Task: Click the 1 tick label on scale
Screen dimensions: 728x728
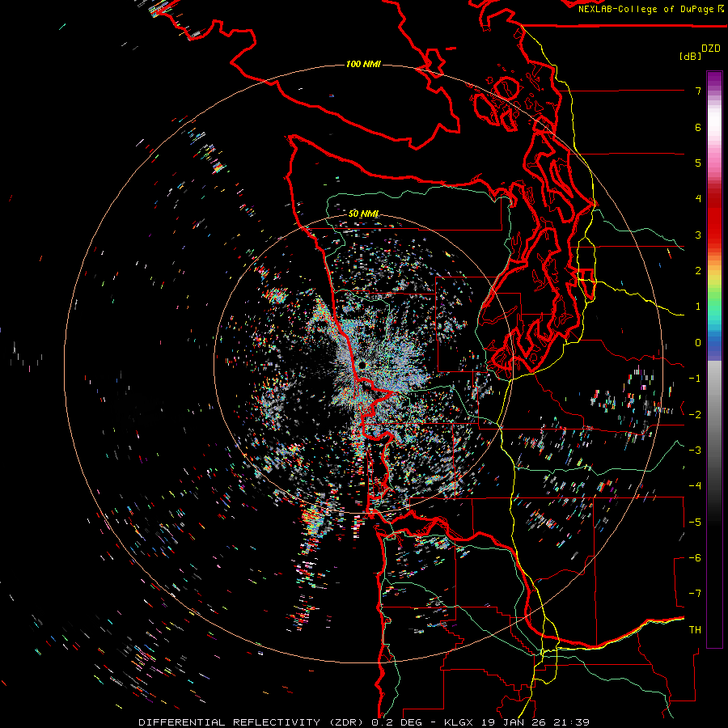Action: click(x=698, y=307)
